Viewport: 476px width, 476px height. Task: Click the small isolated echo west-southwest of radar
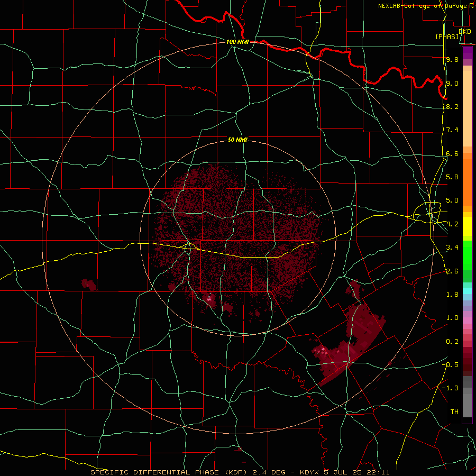(89, 285)
